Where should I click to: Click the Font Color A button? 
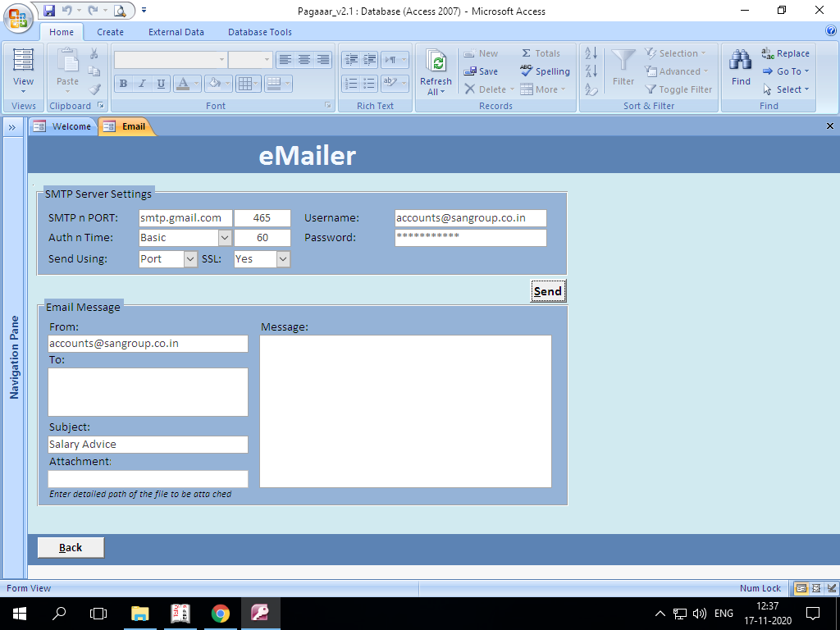[182, 84]
